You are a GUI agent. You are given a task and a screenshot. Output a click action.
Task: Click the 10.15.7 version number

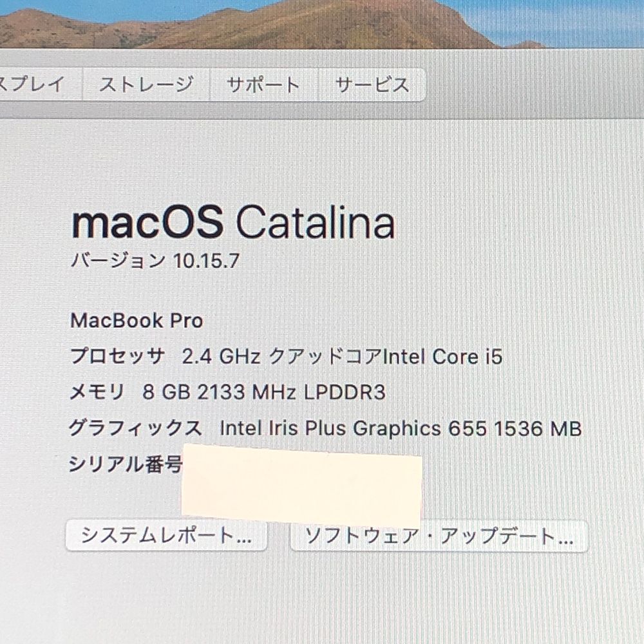coord(206,260)
